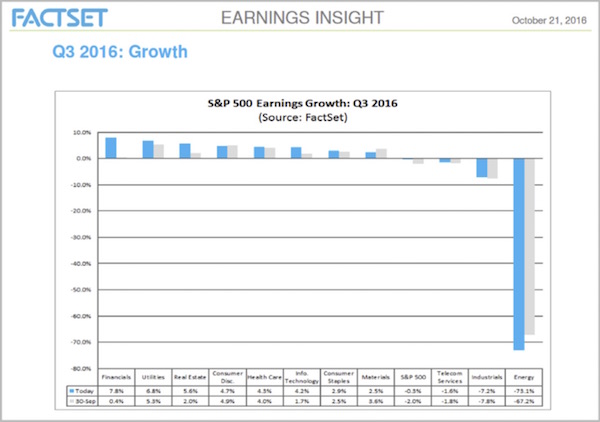Click the 'Q3 2016: Growth' heading
The width and height of the screenshot is (600, 422).
120,52
